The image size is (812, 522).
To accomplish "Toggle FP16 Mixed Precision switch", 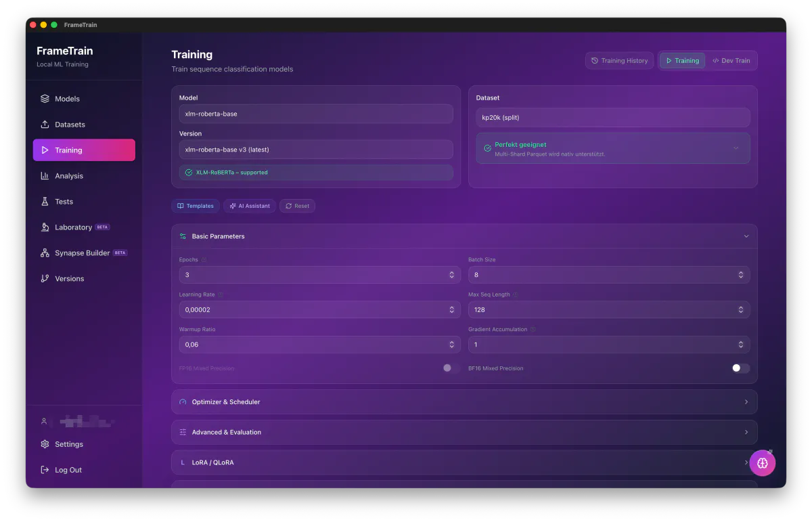I will tap(451, 368).
